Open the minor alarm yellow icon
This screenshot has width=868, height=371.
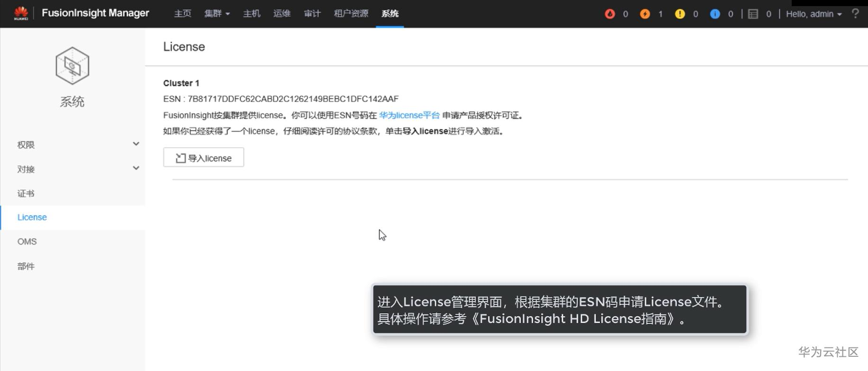point(680,14)
